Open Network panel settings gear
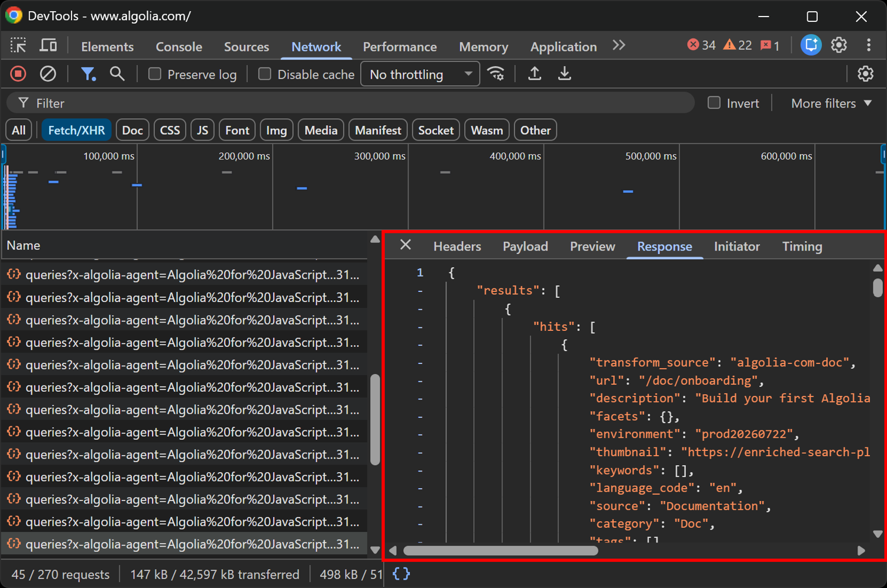Screen dimensions: 887x588 pyautogui.click(x=866, y=74)
